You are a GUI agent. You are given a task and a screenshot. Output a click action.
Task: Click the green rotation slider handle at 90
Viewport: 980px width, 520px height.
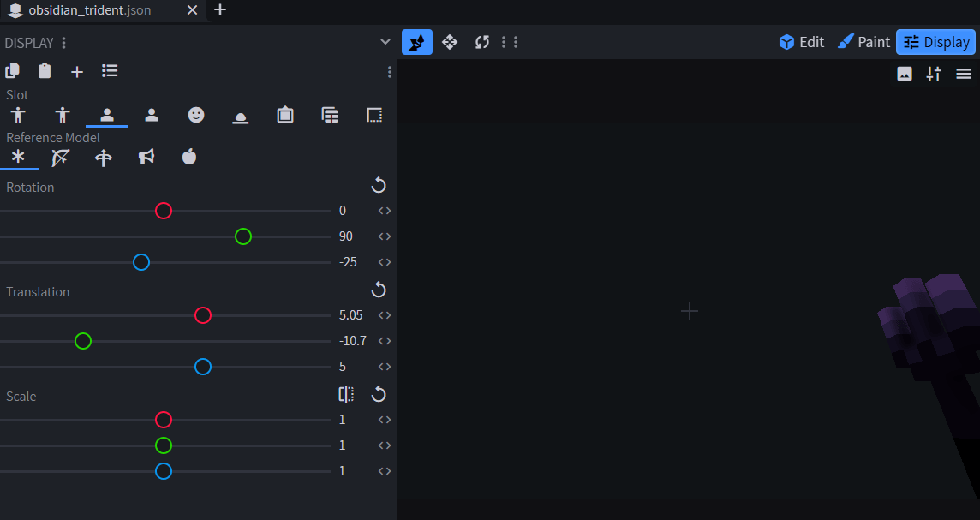[243, 237]
